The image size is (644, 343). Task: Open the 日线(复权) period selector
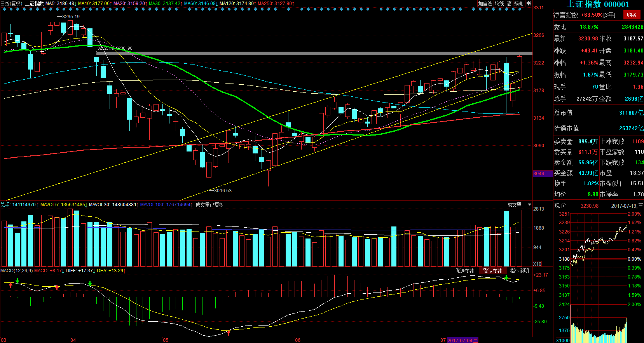[x=11, y=3]
